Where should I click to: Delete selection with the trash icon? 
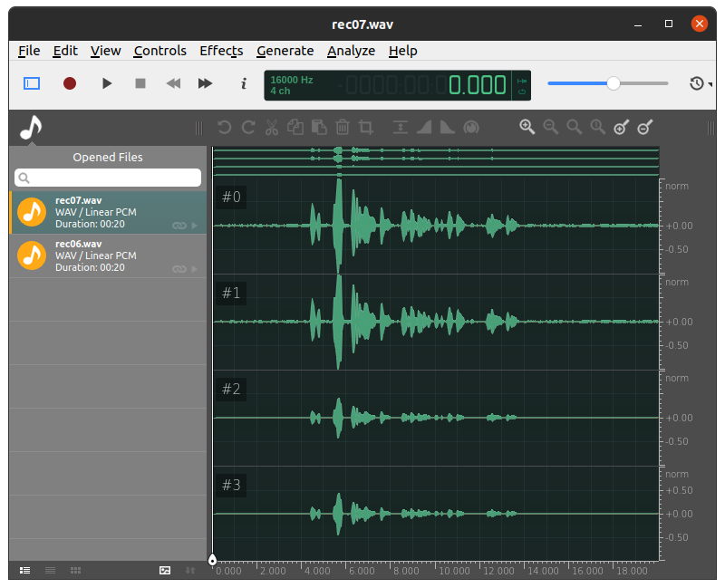343,127
